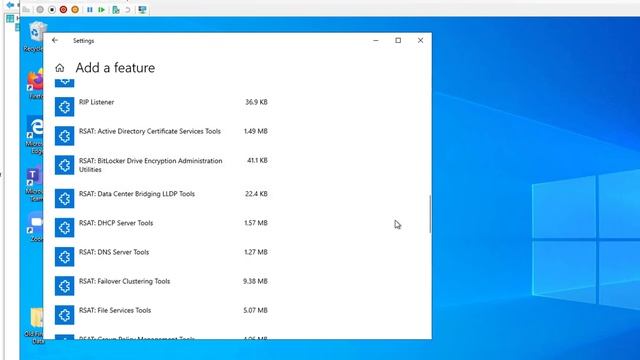The image size is (640, 360).
Task: Close the Settings window
Action: [x=420, y=40]
